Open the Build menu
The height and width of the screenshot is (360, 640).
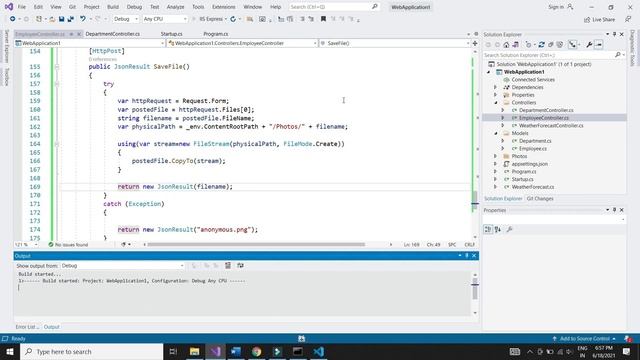113,7
